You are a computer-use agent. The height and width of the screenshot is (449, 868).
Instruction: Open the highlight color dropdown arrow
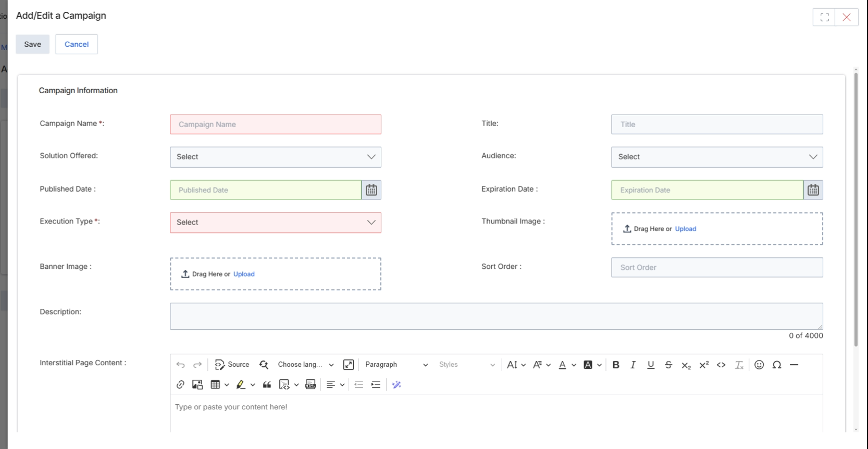click(253, 385)
